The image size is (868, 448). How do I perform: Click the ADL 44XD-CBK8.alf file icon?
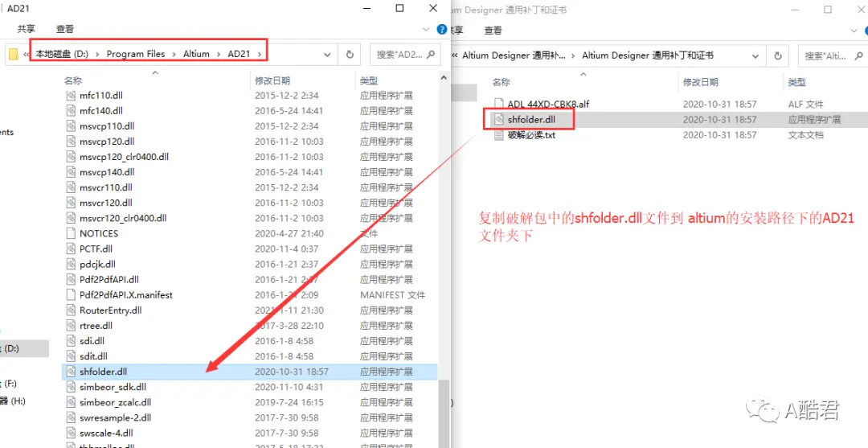498,104
